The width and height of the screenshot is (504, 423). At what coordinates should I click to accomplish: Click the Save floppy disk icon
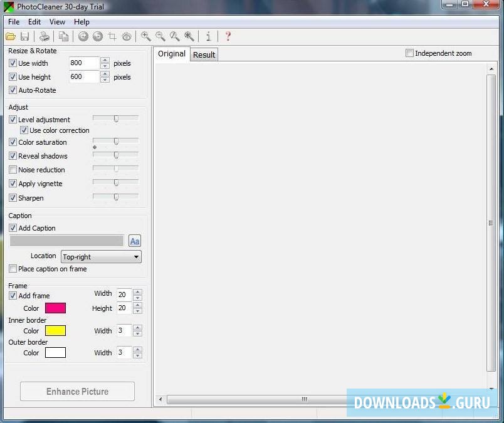tap(24, 36)
